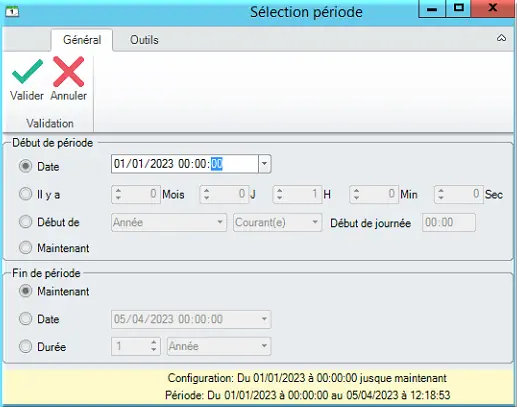Minimize the Sélection période window
Viewport: 517px width, 407px height.
click(432, 9)
